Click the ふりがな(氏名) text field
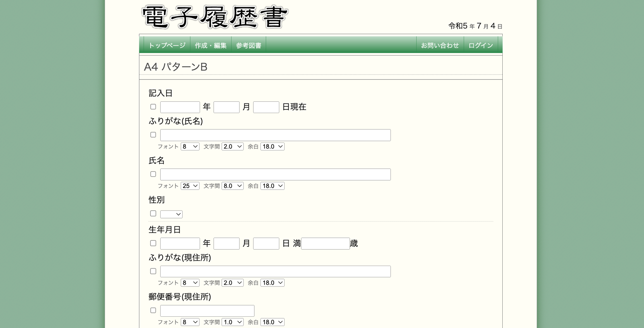 tap(275, 135)
